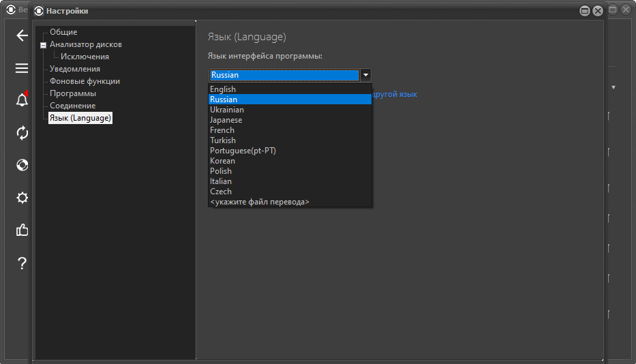
Task: Choose Turkish from language list
Action: [x=290, y=140]
